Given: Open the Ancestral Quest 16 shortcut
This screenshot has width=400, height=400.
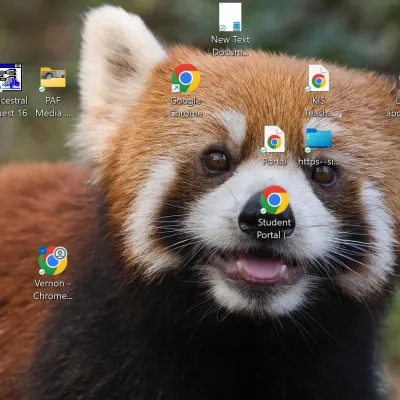Looking at the screenshot, I should (11, 78).
